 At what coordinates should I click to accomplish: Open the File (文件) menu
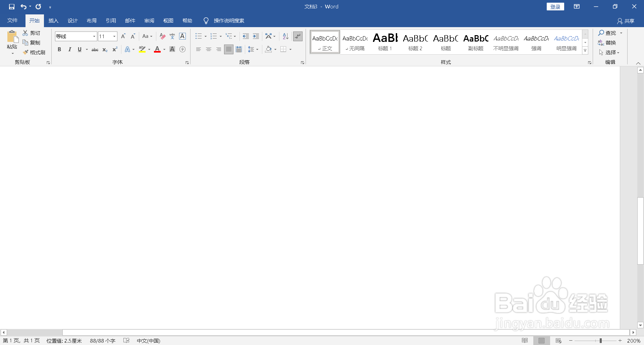(x=12, y=21)
